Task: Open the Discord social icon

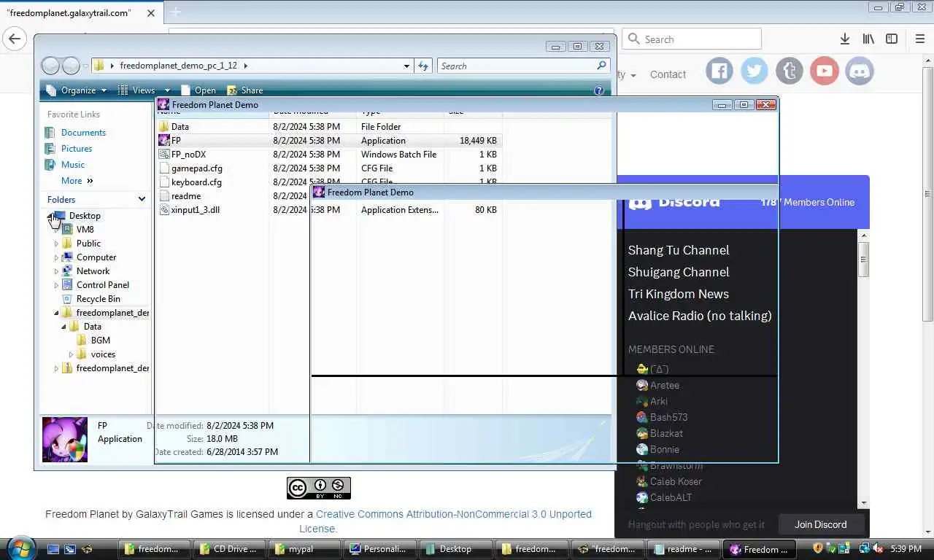Action: pyautogui.click(x=860, y=71)
